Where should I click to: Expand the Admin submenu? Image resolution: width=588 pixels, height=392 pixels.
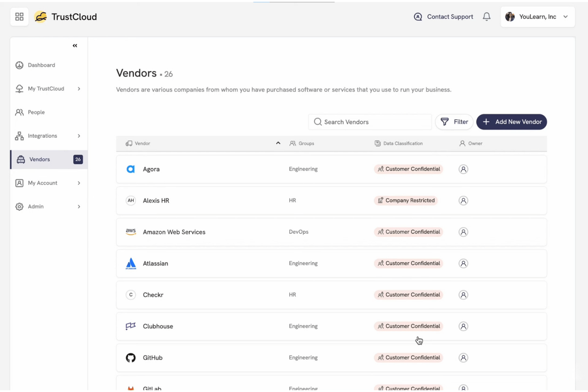click(x=79, y=207)
